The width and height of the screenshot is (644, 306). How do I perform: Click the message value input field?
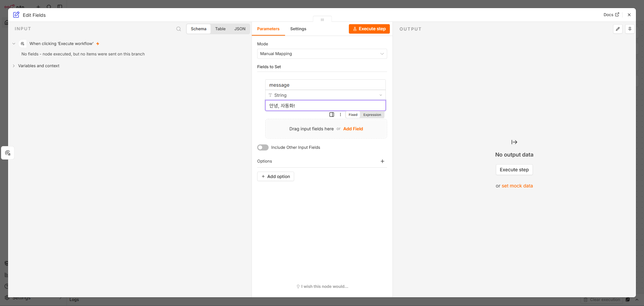pyautogui.click(x=325, y=105)
